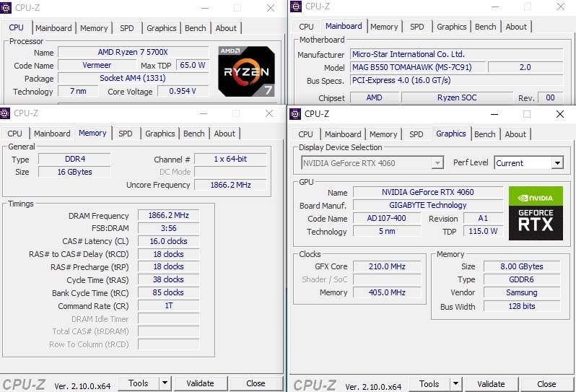This screenshot has height=392, width=576.
Task: Click the CAS# Latency value 16.0 clocks
Action: click(169, 241)
